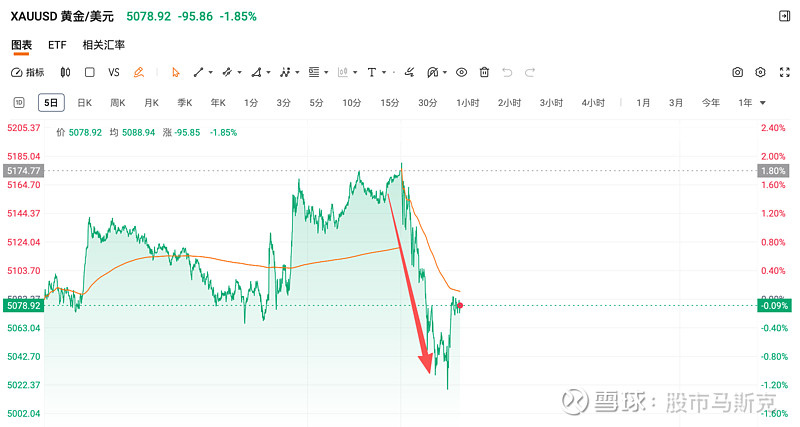Viewport: 800px width, 427px height.
Task: Click the candlestick chart type icon
Action: tap(65, 72)
